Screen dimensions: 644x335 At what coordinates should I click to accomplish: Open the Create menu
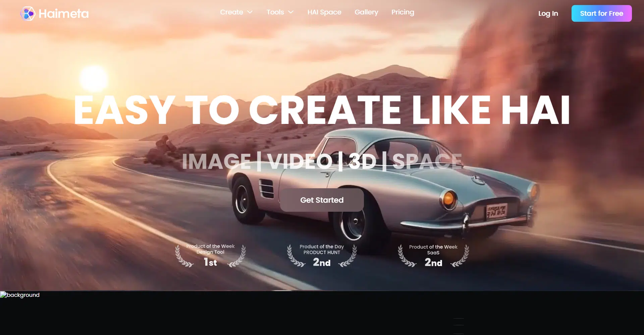[231, 12]
